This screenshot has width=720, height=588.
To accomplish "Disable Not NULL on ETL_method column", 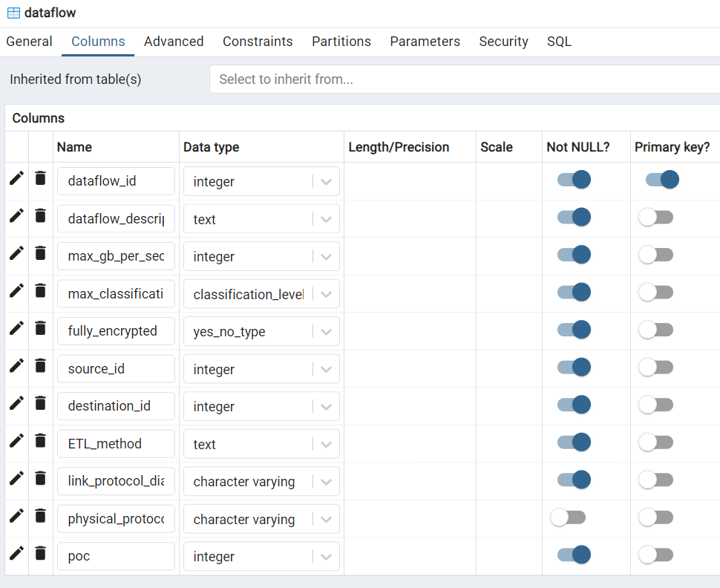I will (x=574, y=442).
